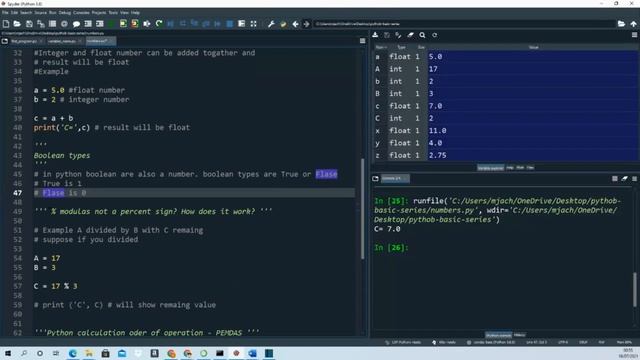Open the File menu
The width and height of the screenshot is (640, 360).
pyautogui.click(x=5, y=13)
